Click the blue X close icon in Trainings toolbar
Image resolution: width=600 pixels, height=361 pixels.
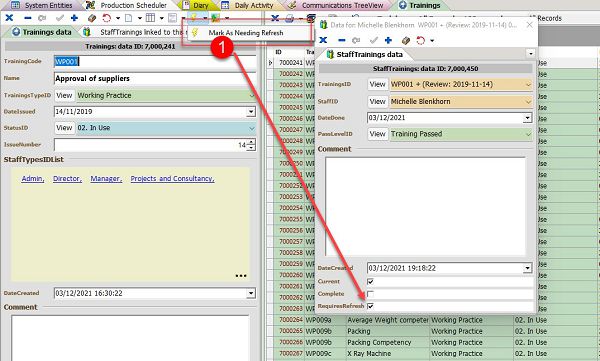(x=9, y=18)
